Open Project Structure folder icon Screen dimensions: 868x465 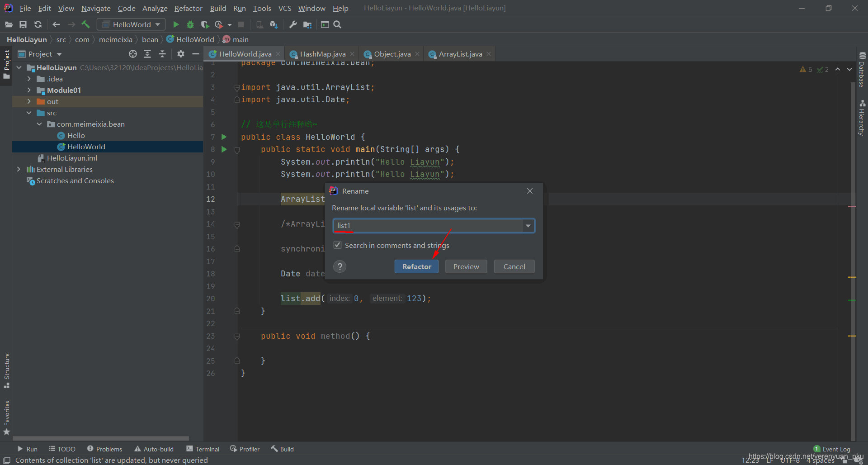pos(307,24)
